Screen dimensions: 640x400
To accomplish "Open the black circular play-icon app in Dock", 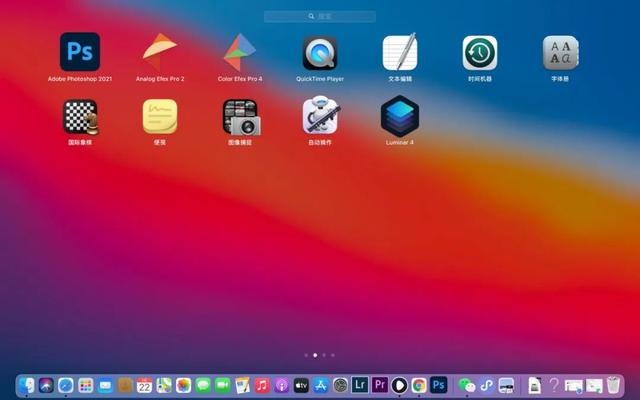I will 399,385.
